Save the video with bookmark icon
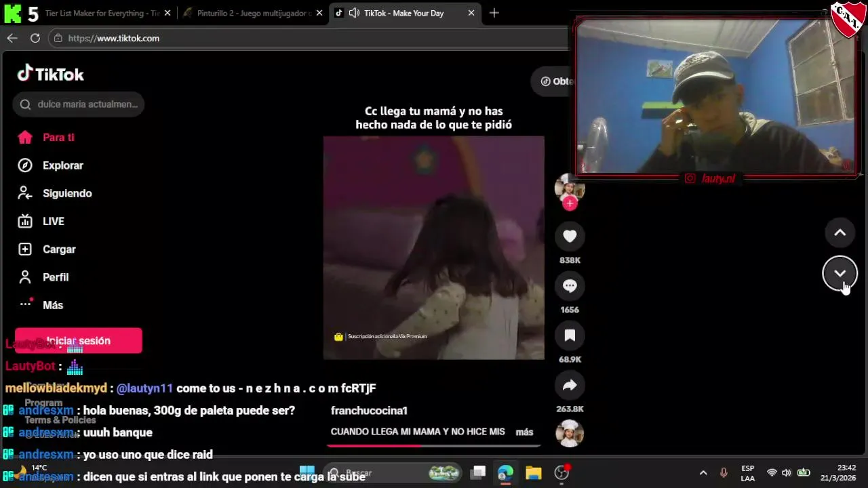 (570, 335)
